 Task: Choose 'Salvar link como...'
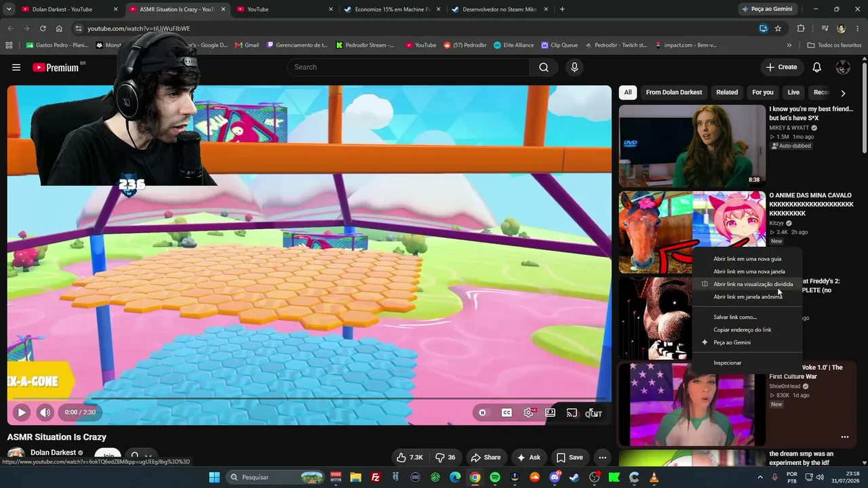pos(747,317)
